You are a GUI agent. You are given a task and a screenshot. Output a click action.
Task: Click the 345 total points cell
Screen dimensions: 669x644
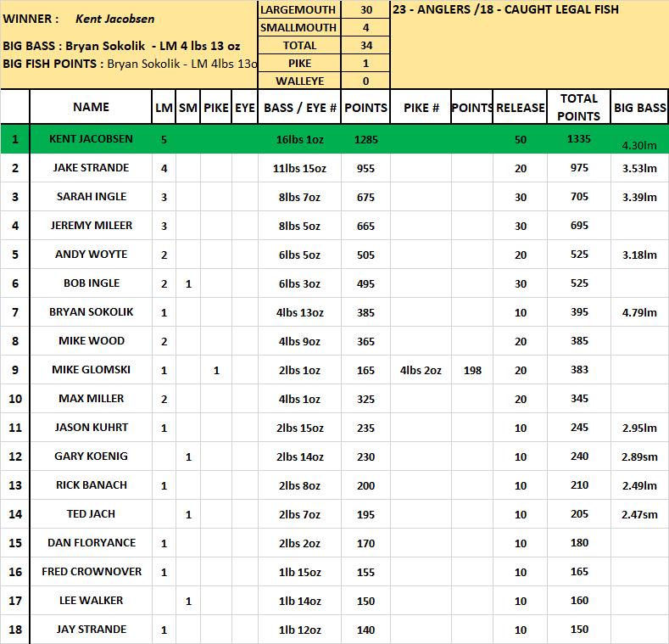point(579,398)
